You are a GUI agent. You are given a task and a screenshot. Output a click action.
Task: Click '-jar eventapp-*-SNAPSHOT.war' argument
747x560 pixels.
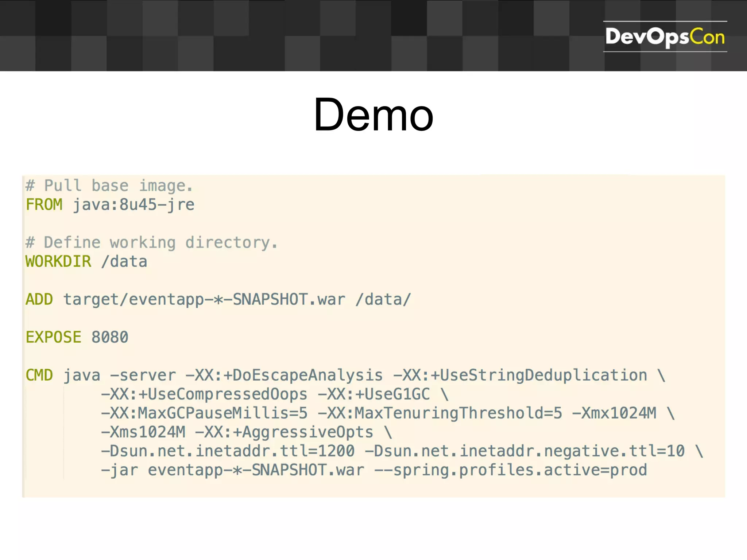point(233,470)
